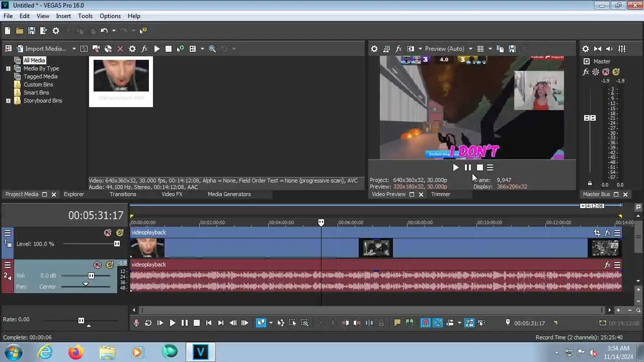The width and height of the screenshot is (644, 362).
Task: Switch to the Explorer tab
Action: pyautogui.click(x=74, y=194)
